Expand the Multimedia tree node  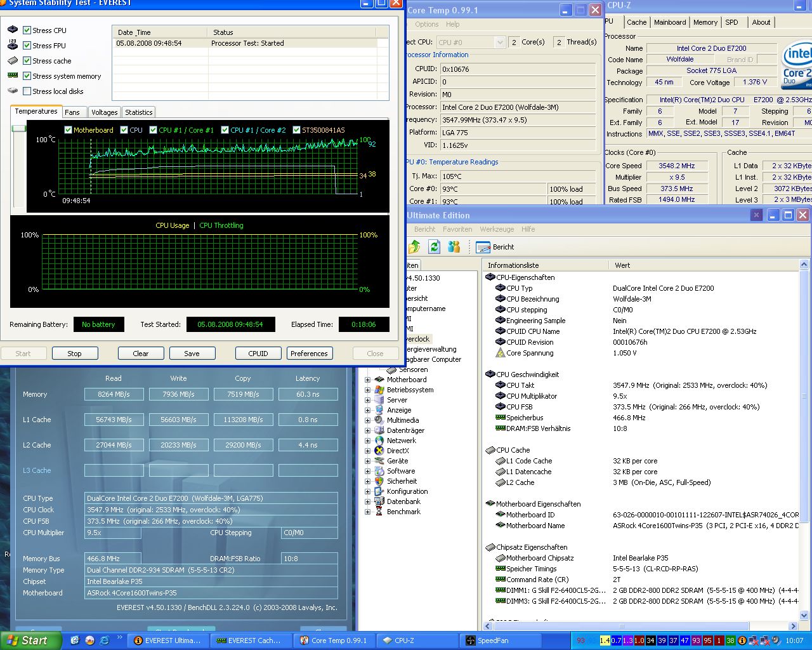click(x=367, y=420)
